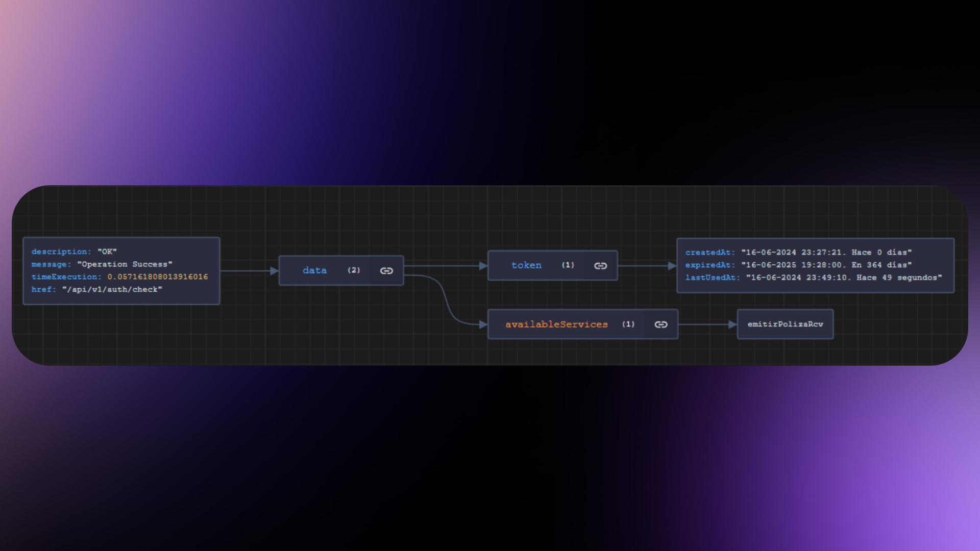Select the lastUsedAt row in token details
Viewport: 980px width, 551px height.
pos(814,278)
